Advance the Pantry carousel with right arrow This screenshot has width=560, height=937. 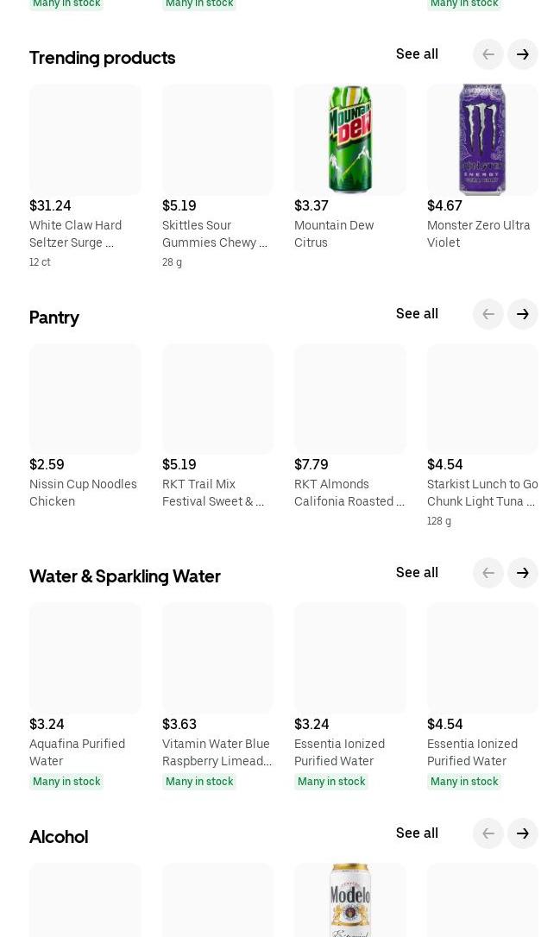[522, 314]
